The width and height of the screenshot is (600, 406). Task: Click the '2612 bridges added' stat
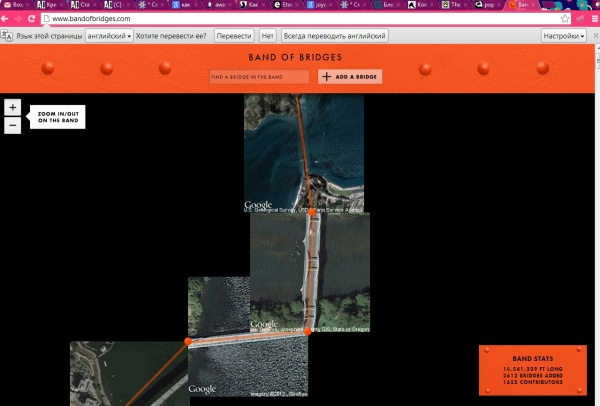click(533, 376)
